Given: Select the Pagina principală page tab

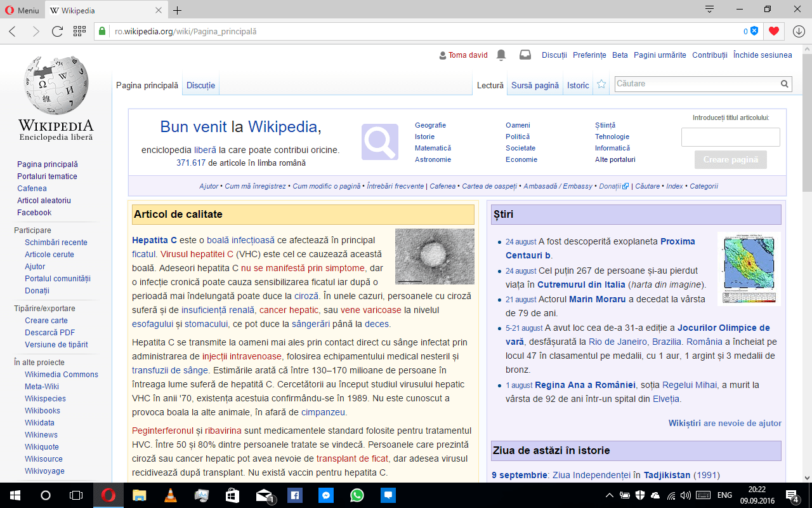Looking at the screenshot, I should [x=147, y=85].
